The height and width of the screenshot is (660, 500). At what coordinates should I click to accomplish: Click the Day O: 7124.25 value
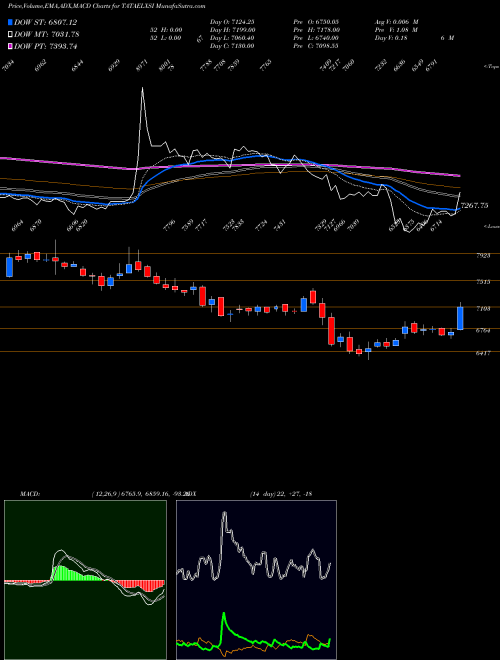(232, 22)
